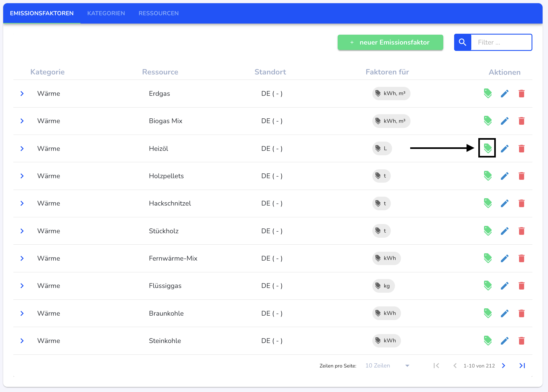548x392 pixels.
Task: Click the Standort column header
Action: click(x=270, y=72)
